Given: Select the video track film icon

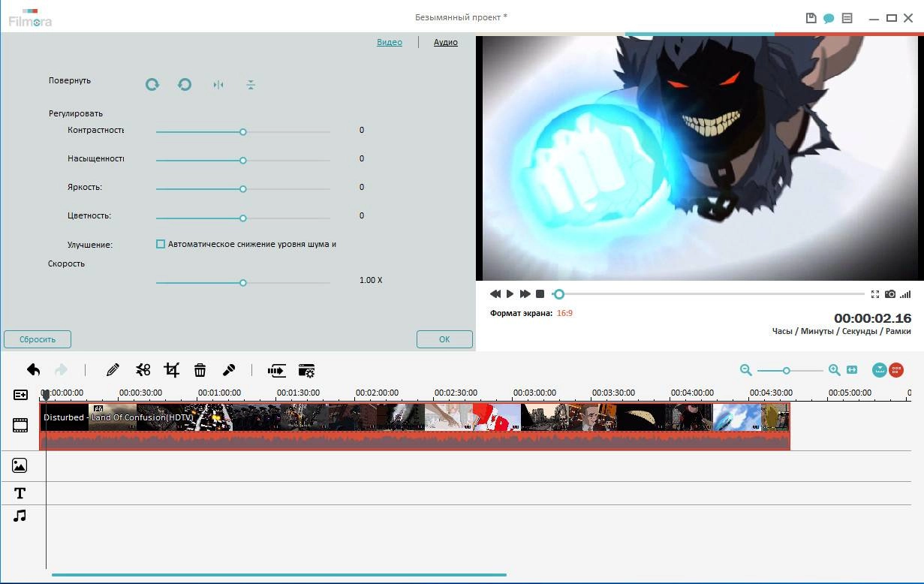Looking at the screenshot, I should tap(20, 426).
